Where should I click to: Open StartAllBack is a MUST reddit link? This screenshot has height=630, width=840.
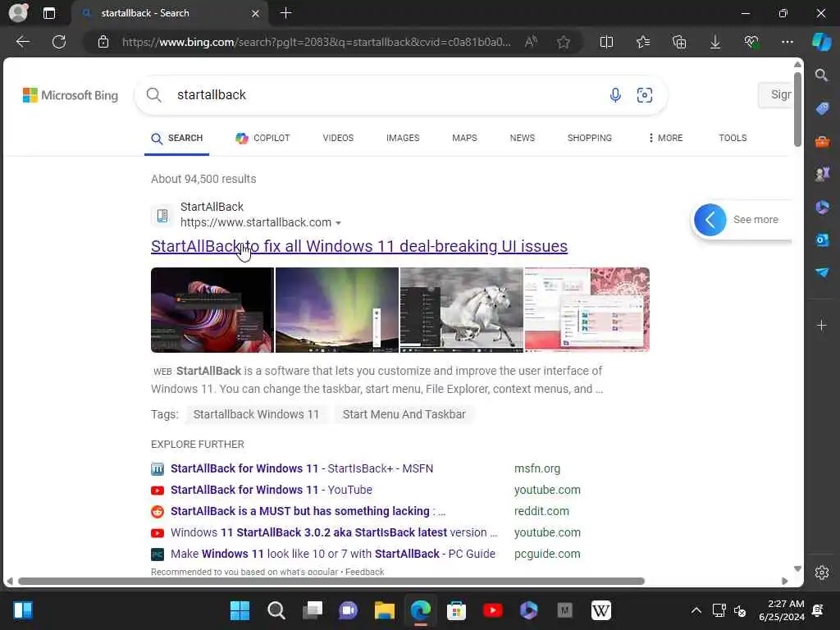tap(308, 511)
